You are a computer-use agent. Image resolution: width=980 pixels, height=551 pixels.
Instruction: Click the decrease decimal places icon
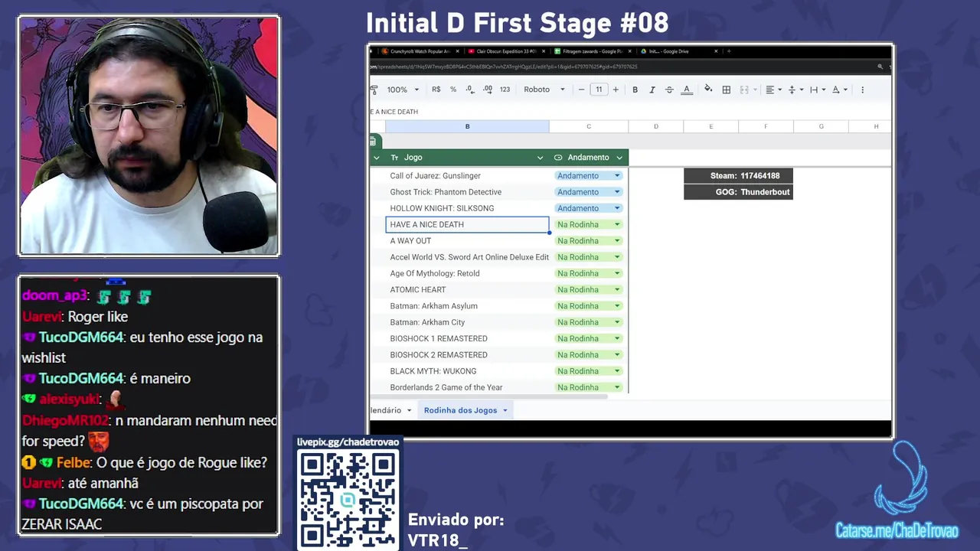pos(470,90)
